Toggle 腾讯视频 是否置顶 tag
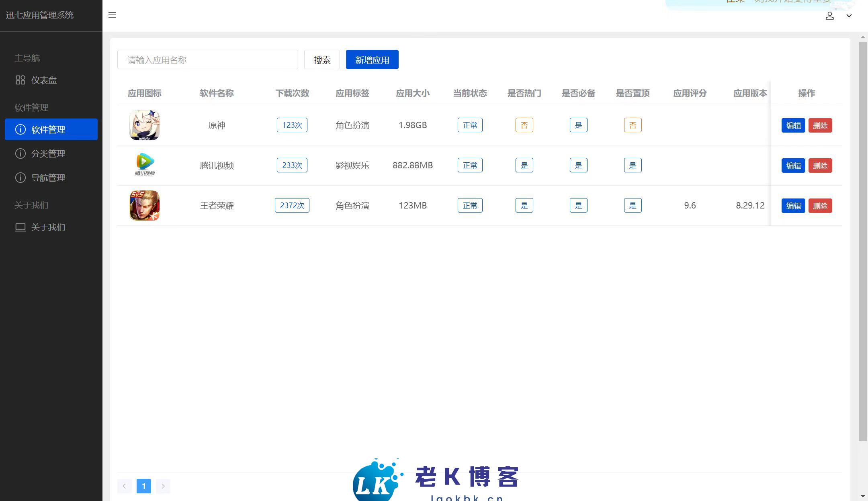This screenshot has width=868, height=501. tap(633, 165)
